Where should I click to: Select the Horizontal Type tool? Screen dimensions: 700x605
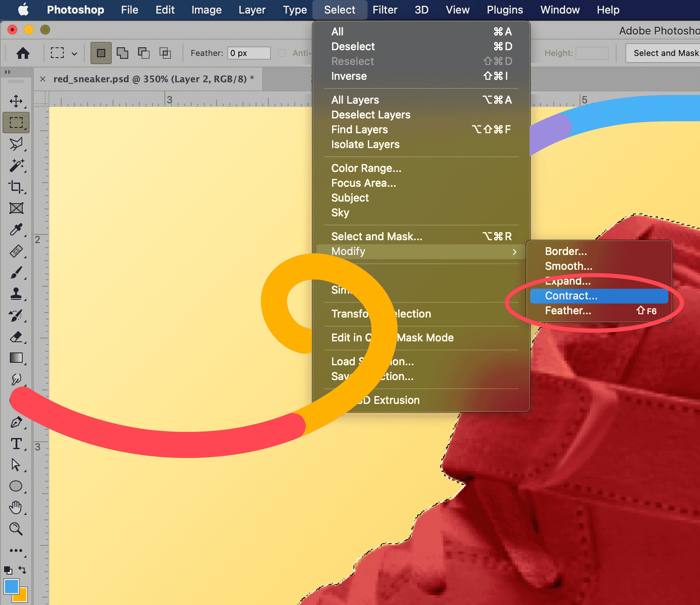click(x=16, y=444)
